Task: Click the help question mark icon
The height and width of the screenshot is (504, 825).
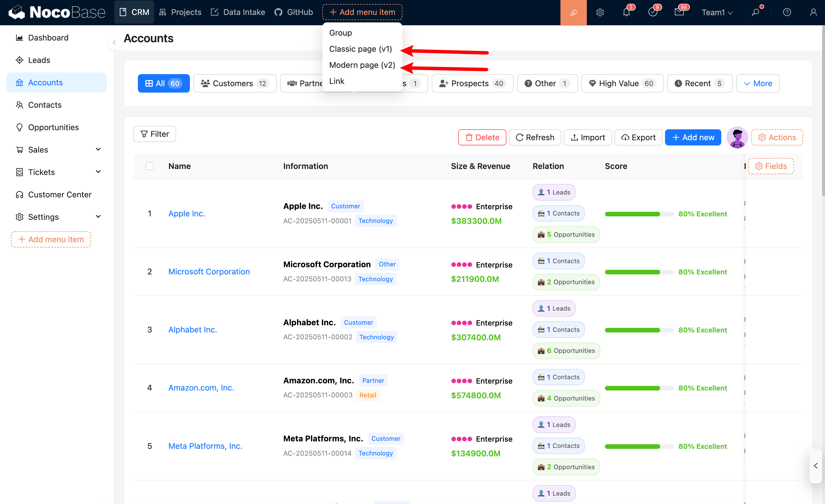Action: coord(787,12)
